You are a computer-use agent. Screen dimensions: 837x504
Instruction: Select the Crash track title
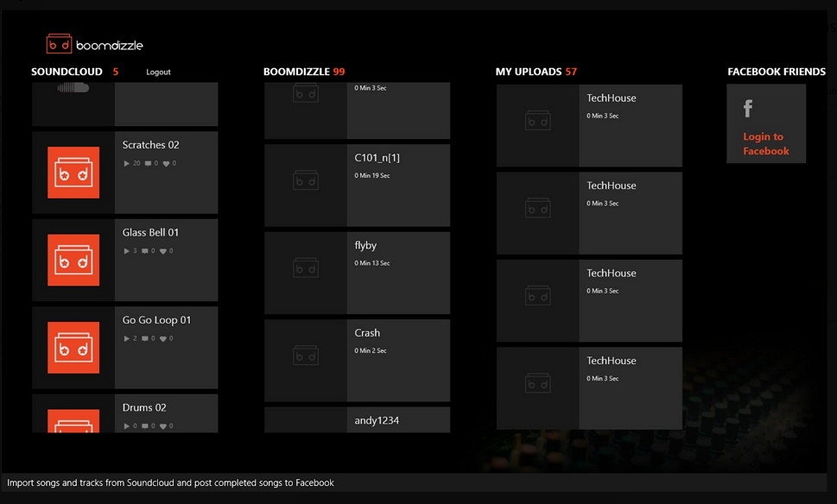coord(367,333)
